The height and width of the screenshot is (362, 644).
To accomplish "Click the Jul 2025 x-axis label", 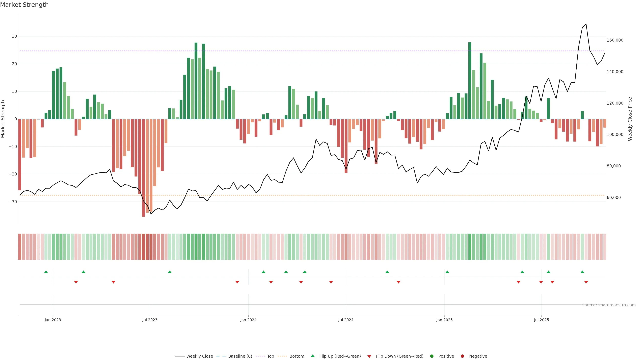I will coord(541,320).
